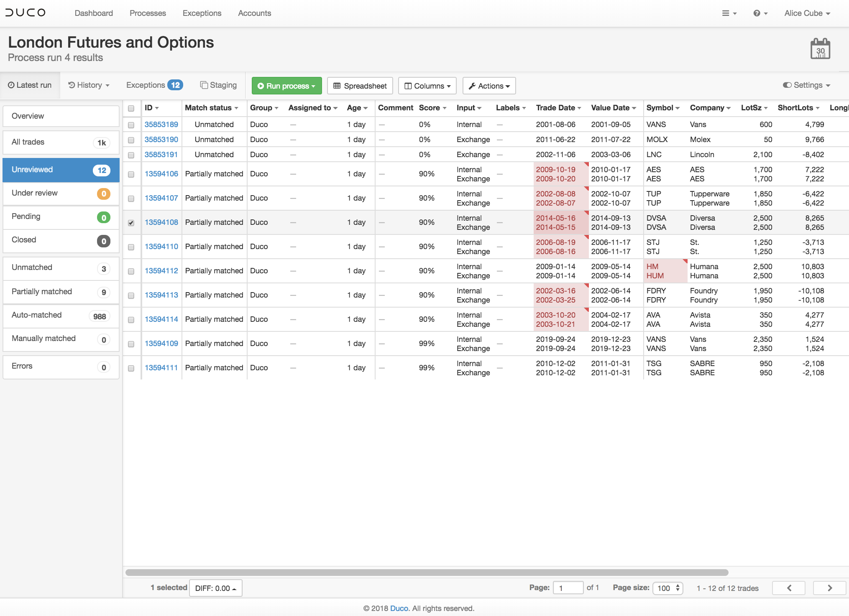
Task: Open the Columns dropdown
Action: tap(427, 86)
